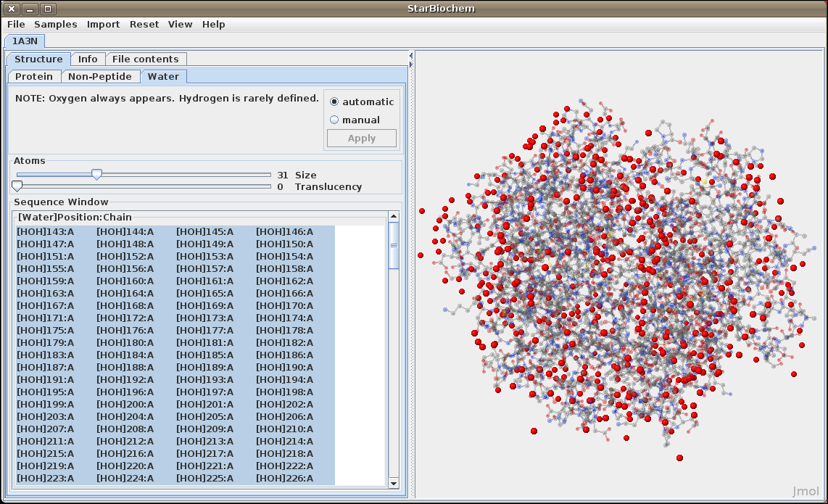Select water molecule [HOH]164:A
This screenshot has height=504, width=828.
point(125,293)
